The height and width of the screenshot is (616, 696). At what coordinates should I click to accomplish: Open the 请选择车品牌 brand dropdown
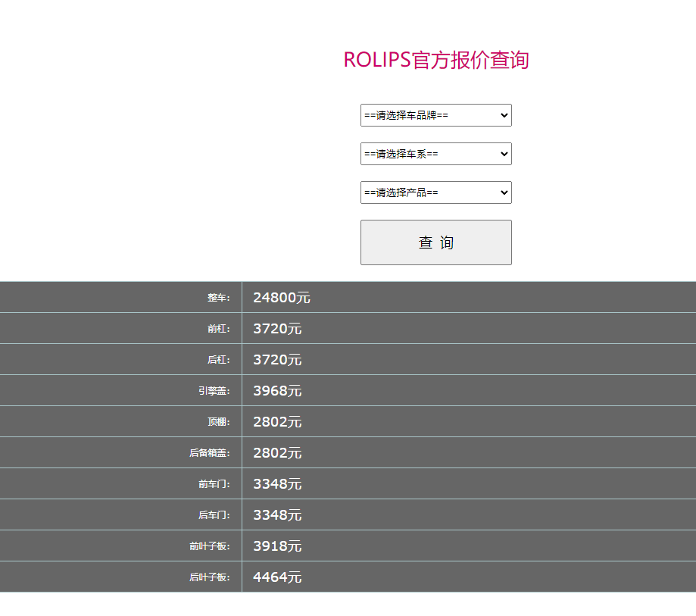[x=435, y=115]
